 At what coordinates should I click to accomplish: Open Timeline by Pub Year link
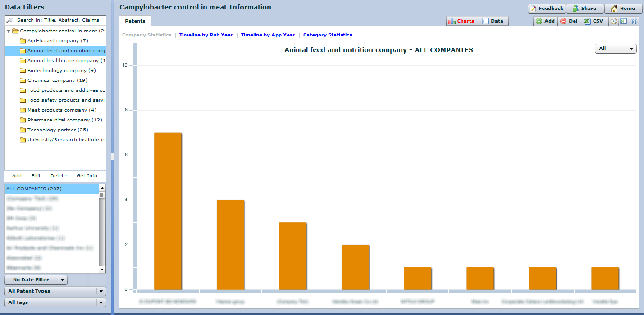coord(206,35)
